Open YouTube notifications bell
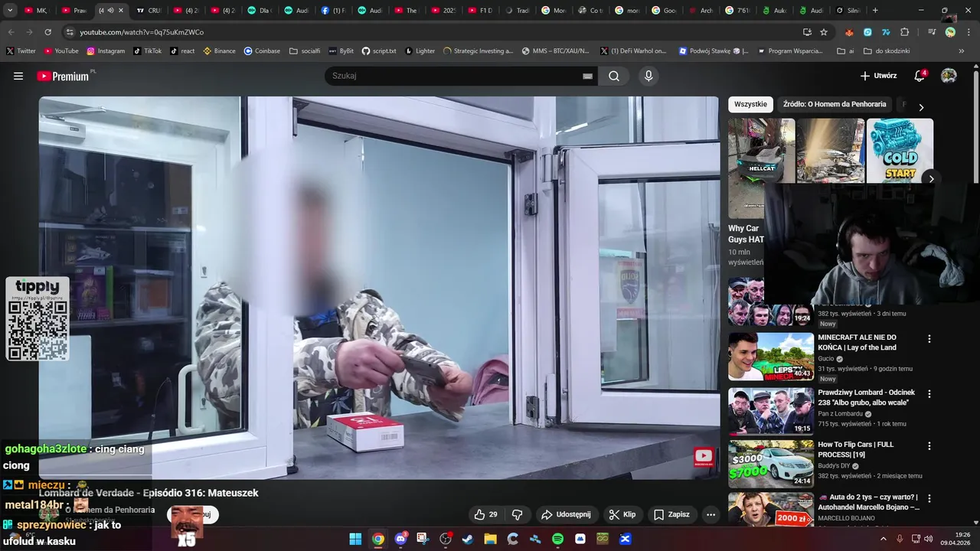 pos(920,76)
